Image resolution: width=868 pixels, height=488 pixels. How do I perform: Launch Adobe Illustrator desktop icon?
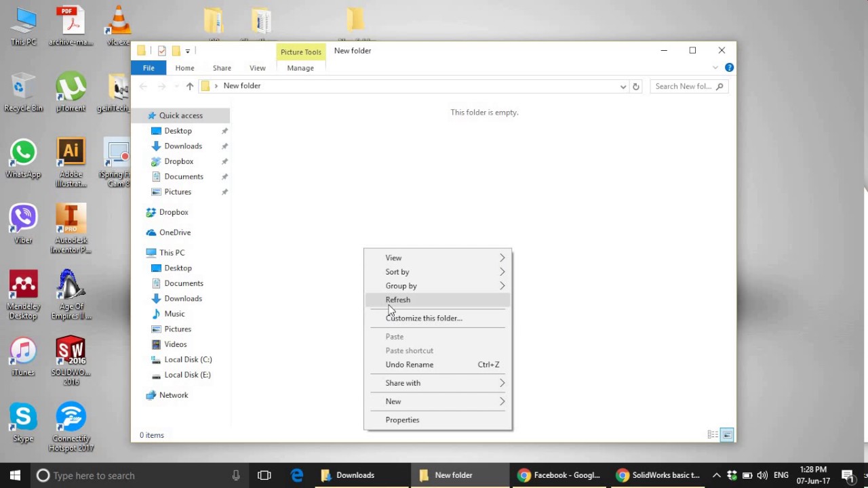(71, 163)
